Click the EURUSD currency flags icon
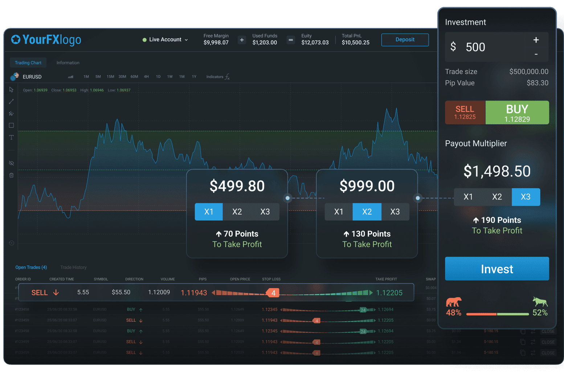The image size is (564, 392). (15, 77)
